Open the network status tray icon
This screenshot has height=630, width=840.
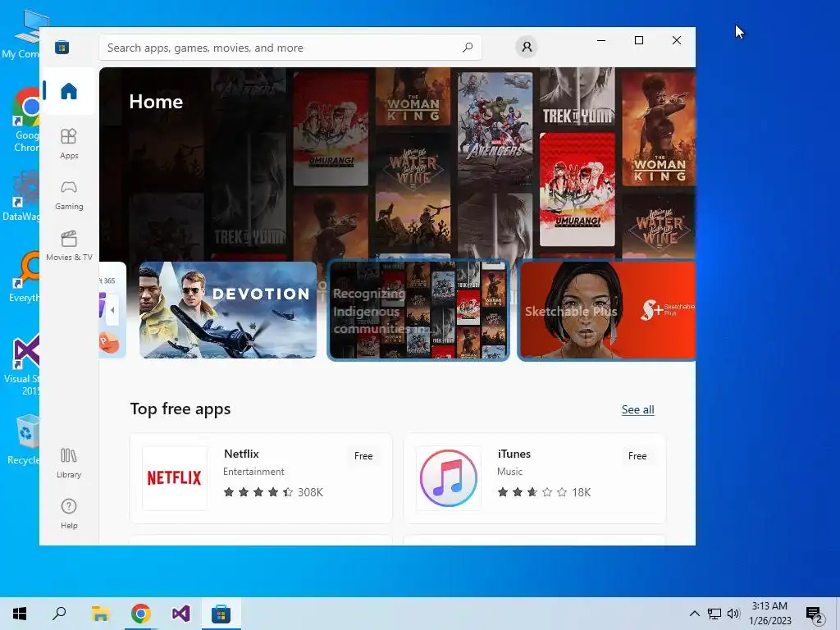click(714, 614)
